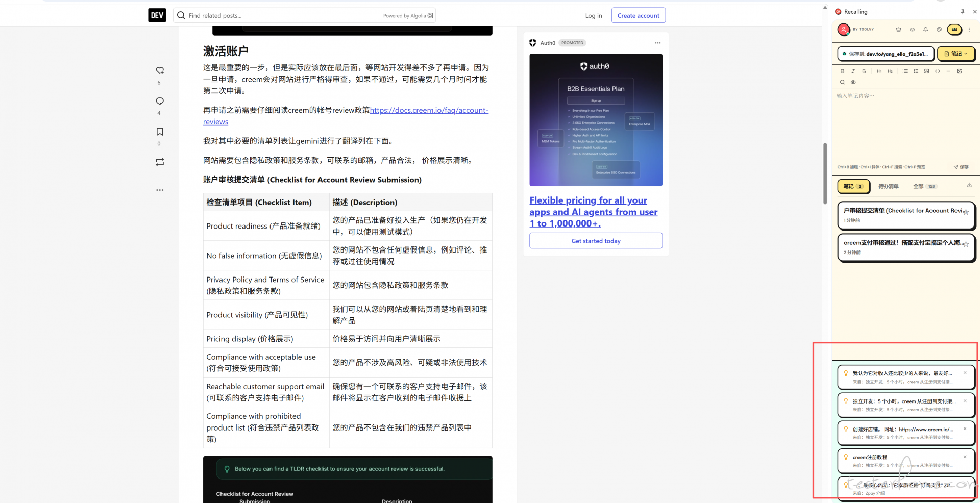Star the 'creem支付审核通过' note
This screenshot has height=503, width=980.
click(966, 244)
